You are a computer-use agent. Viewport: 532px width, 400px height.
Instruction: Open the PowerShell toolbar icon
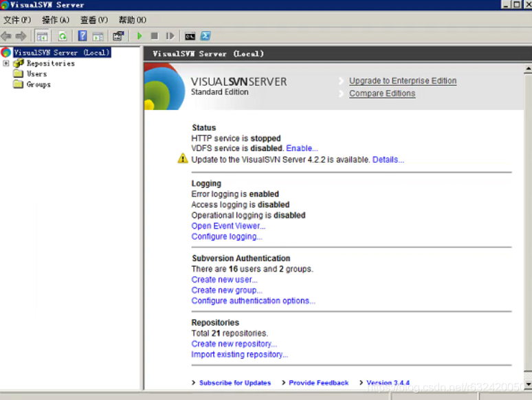(206, 36)
